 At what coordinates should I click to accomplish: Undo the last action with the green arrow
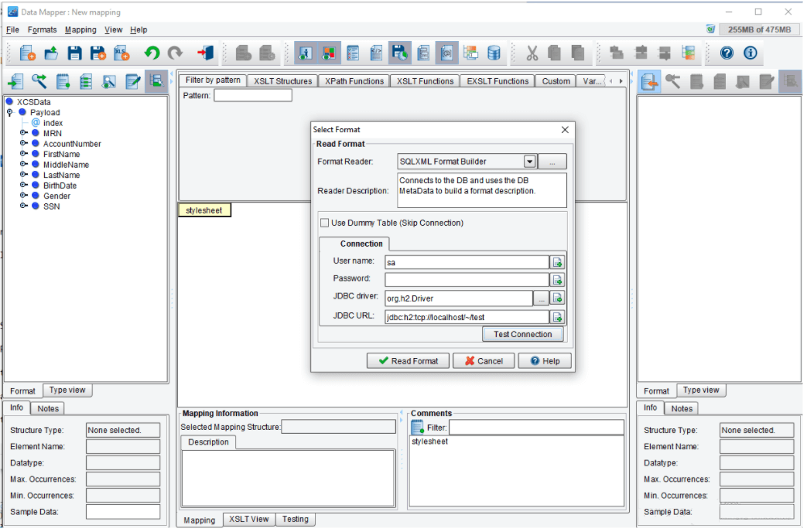click(x=152, y=53)
